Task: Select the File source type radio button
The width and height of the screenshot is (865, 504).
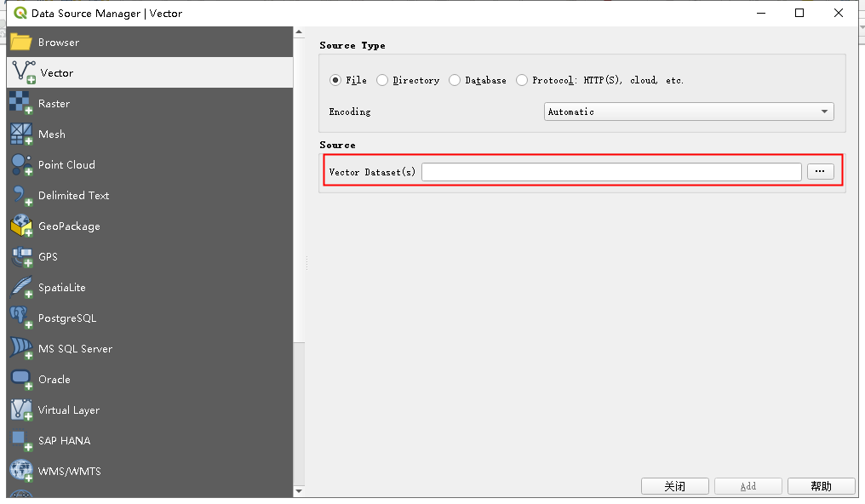Action: point(335,81)
